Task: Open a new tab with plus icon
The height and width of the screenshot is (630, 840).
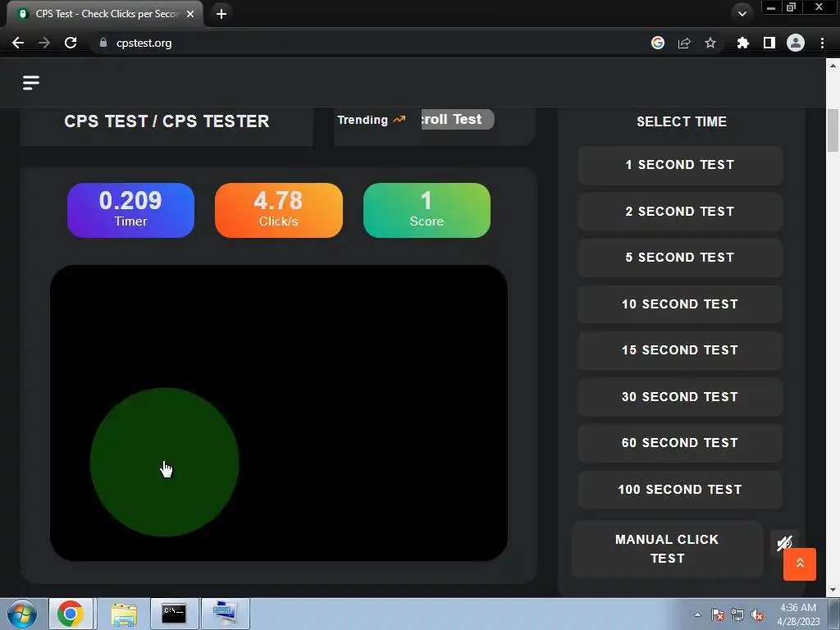Action: pyautogui.click(x=221, y=14)
